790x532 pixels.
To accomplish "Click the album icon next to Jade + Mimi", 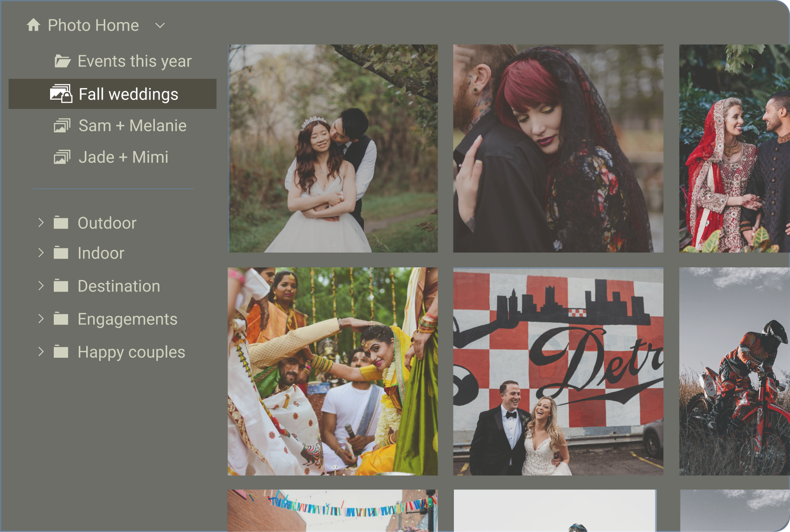I will 62,157.
